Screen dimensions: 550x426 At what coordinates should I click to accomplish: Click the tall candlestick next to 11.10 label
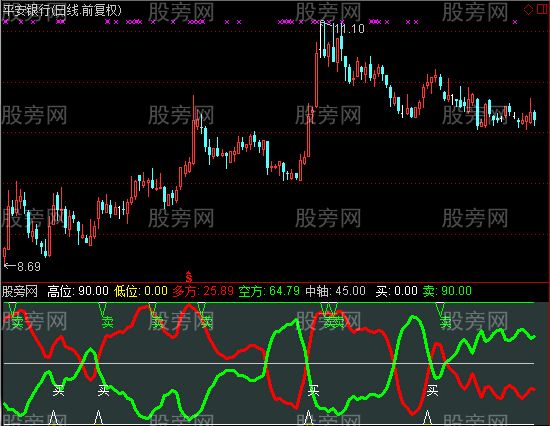click(322, 39)
